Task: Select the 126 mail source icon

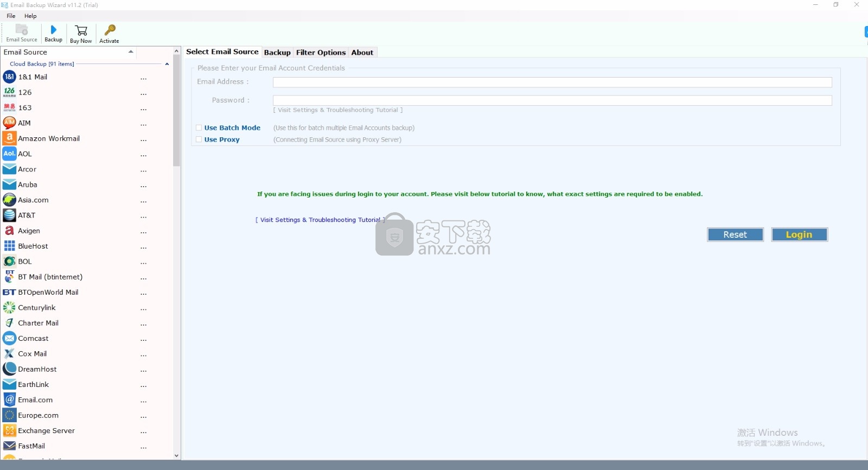Action: point(9,92)
